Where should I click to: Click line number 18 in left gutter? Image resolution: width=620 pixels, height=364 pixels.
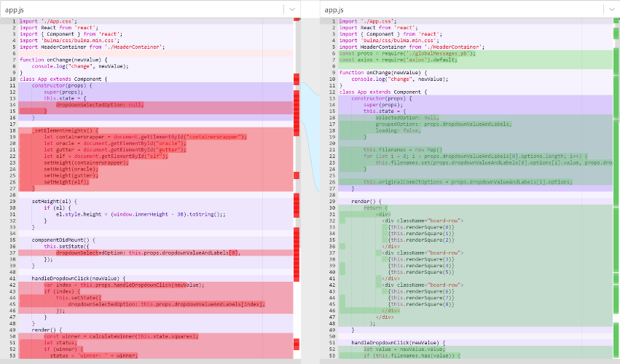click(12, 130)
